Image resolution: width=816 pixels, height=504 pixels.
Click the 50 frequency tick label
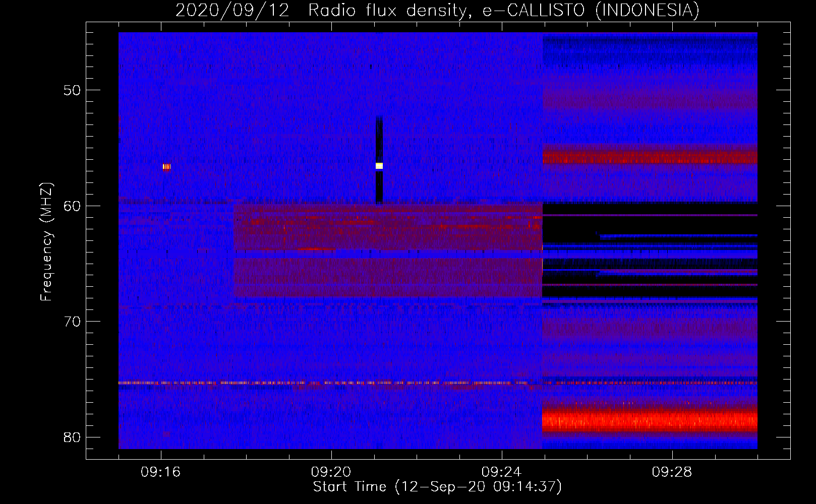[72, 90]
